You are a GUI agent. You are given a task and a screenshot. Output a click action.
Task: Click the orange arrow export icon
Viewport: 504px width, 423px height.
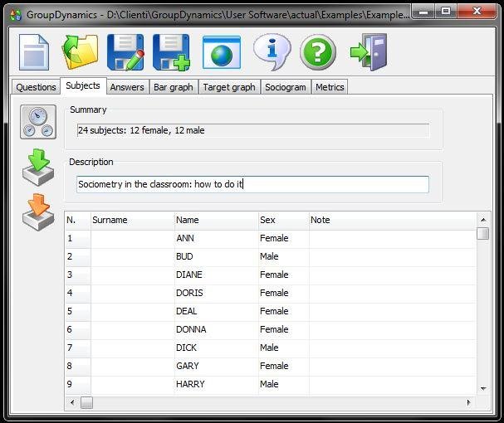click(38, 212)
